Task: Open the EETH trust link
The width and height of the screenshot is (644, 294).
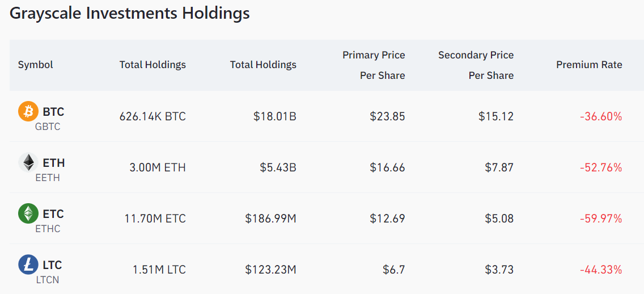Action: (x=48, y=178)
